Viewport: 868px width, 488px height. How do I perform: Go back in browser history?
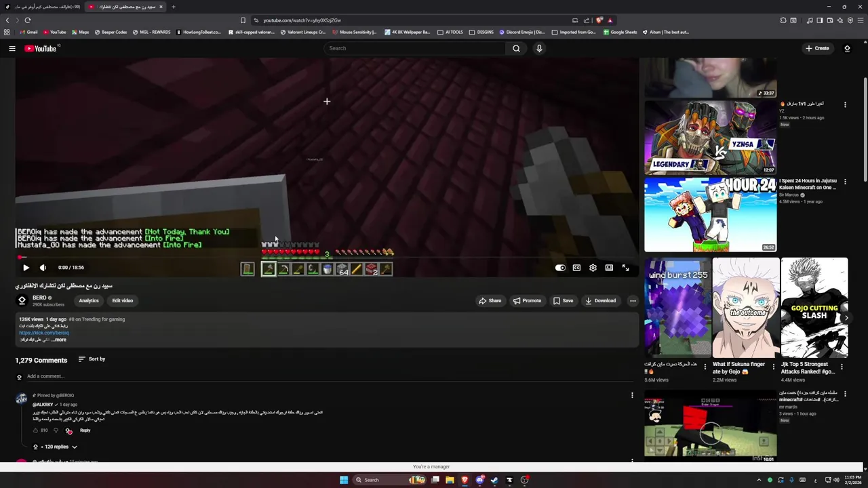(7, 20)
